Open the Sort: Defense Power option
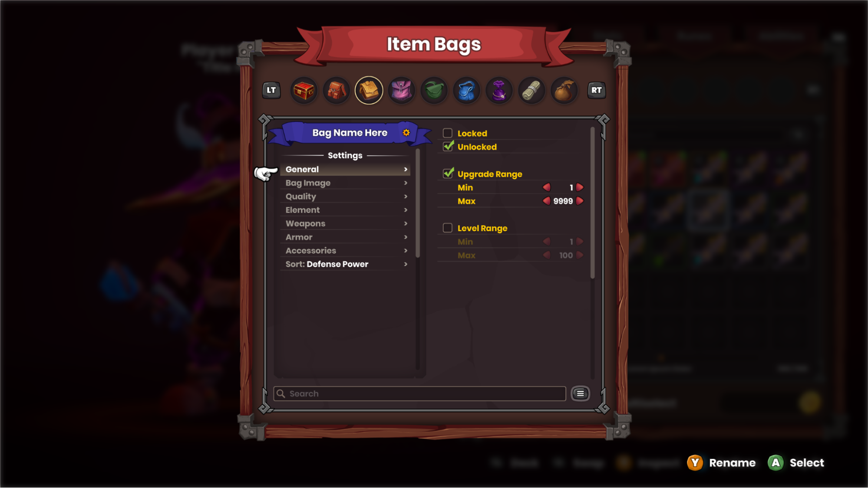868x488 pixels. (x=346, y=264)
